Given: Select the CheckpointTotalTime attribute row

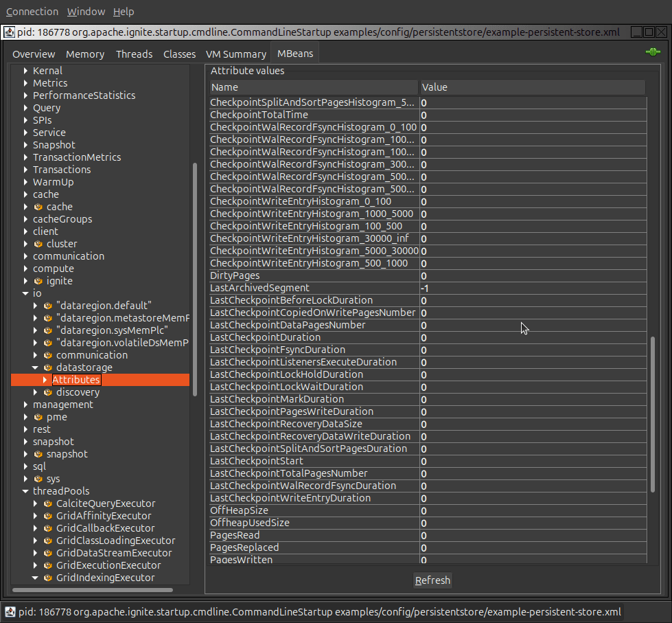Looking at the screenshot, I should [x=428, y=115].
